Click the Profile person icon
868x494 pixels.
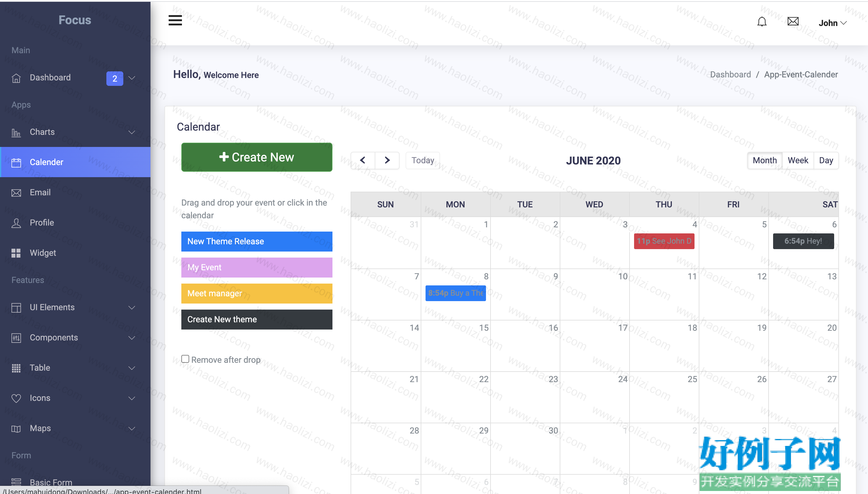point(16,223)
